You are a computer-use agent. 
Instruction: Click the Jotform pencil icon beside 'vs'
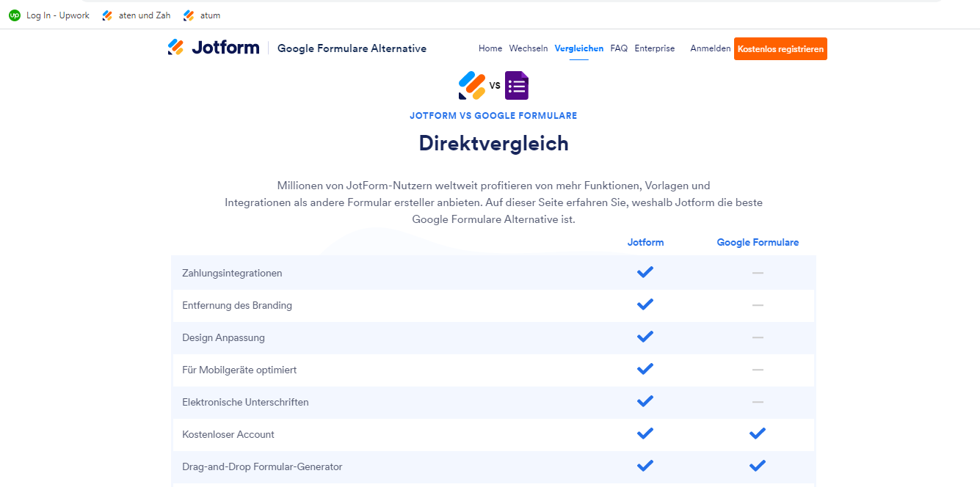click(472, 86)
